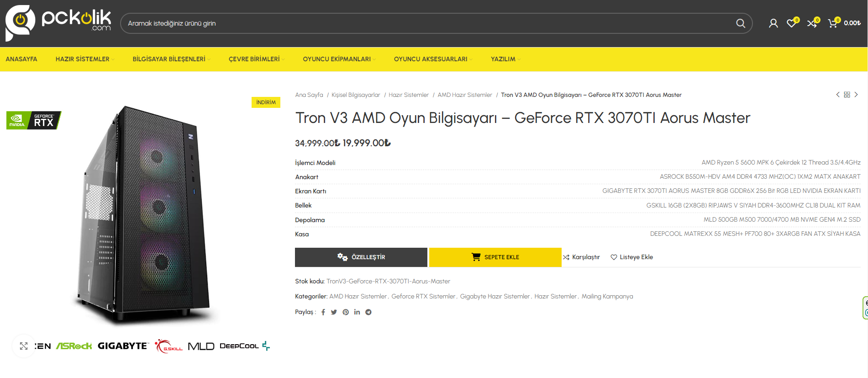Screen dimensions: 868x378
Task: Click the DEEPCOOL MATREXX 55 case specification
Action: 755,234
